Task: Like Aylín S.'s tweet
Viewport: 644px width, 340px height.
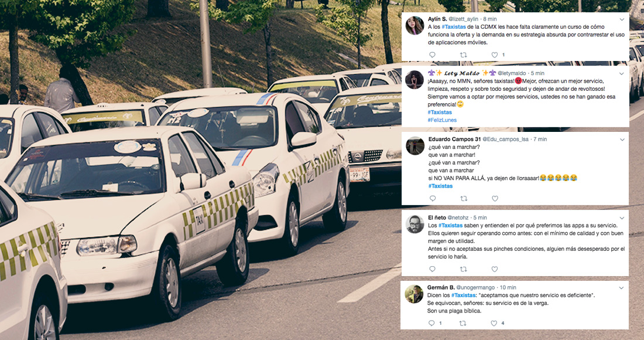Action: 495,55
